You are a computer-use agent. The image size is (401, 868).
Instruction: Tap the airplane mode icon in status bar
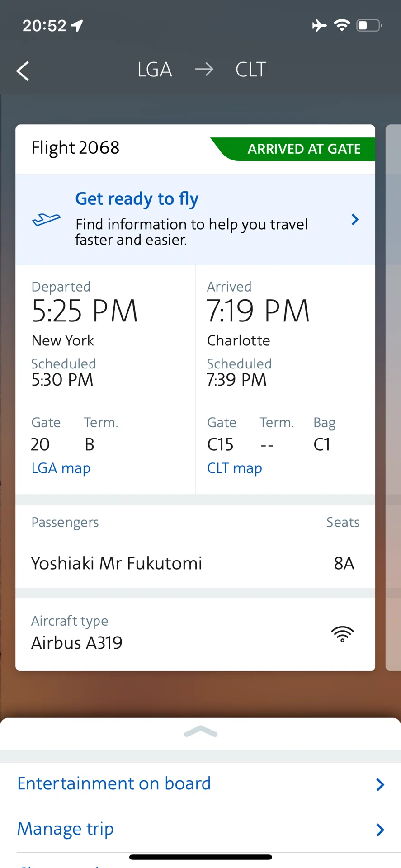319,25
